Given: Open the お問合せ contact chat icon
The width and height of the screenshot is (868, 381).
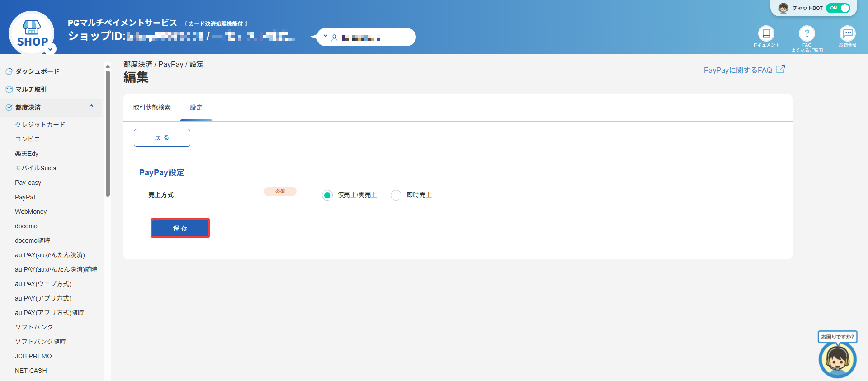Looking at the screenshot, I should [847, 33].
